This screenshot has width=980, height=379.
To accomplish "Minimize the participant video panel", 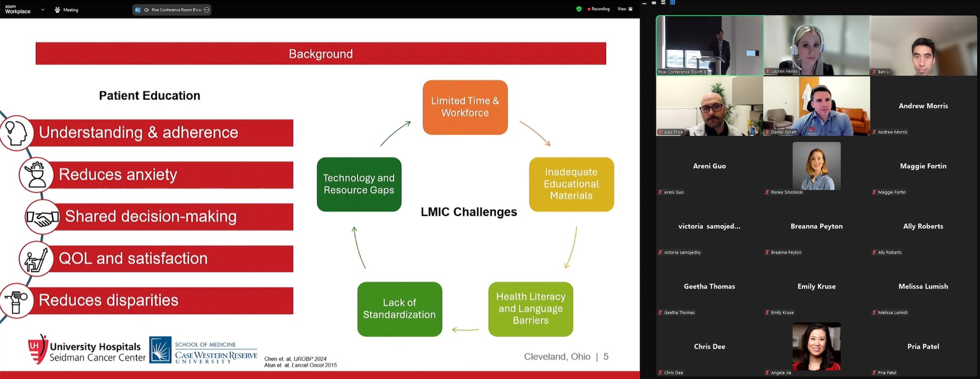I will [645, 3].
